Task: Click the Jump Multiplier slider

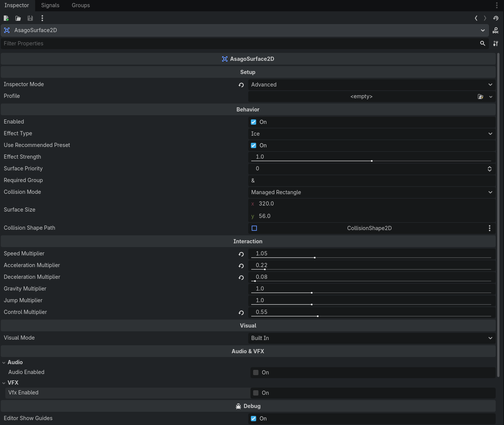Action: 371,304
